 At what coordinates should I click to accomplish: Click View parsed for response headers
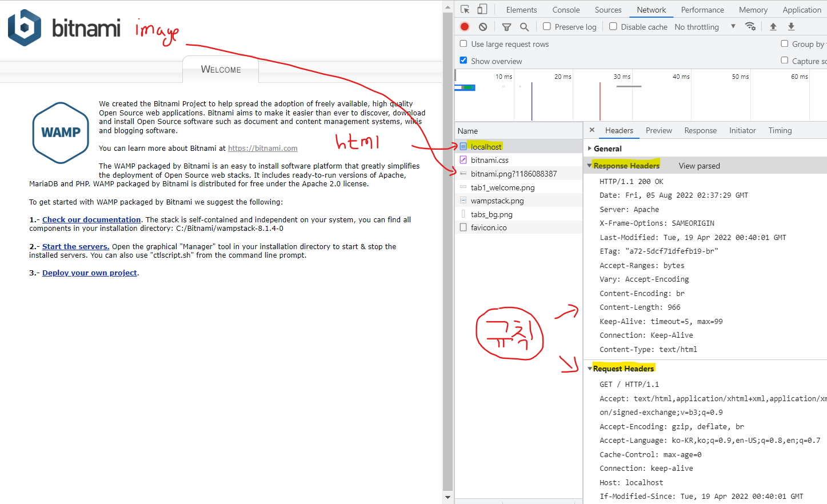click(699, 166)
